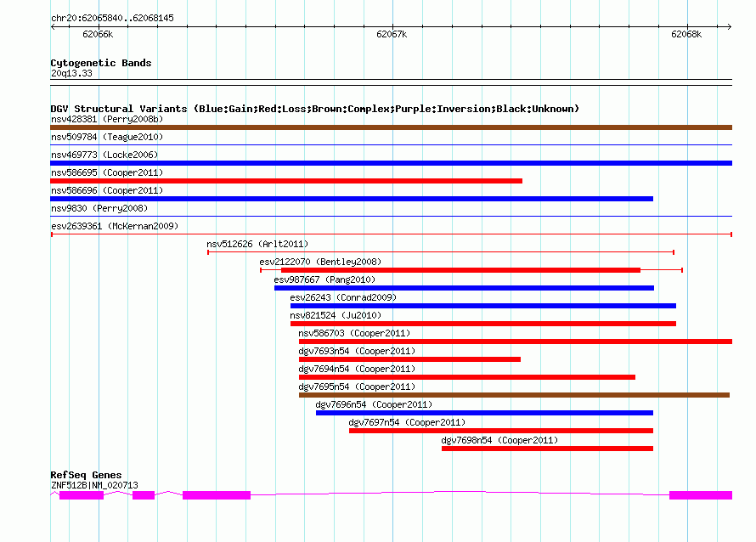Viewport: 756px width, 542px height.
Task: Select the red dgv7693n54 loss bar
Action: click(x=409, y=359)
